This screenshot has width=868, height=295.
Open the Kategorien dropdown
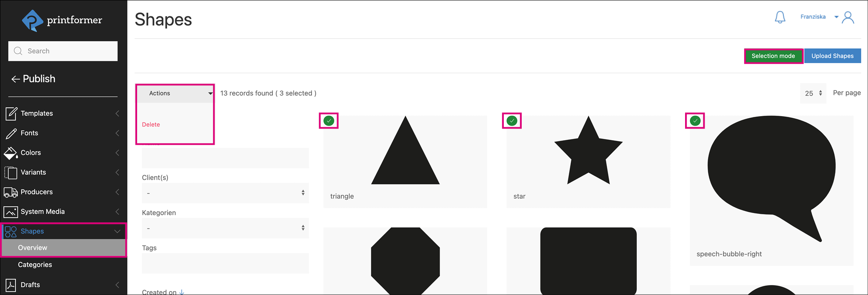click(x=225, y=228)
